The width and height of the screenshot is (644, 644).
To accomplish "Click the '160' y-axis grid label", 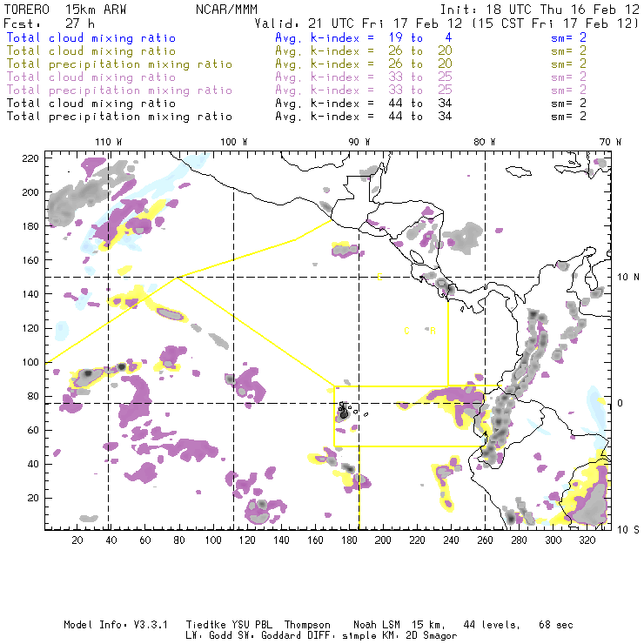I will pyautogui.click(x=30, y=260).
